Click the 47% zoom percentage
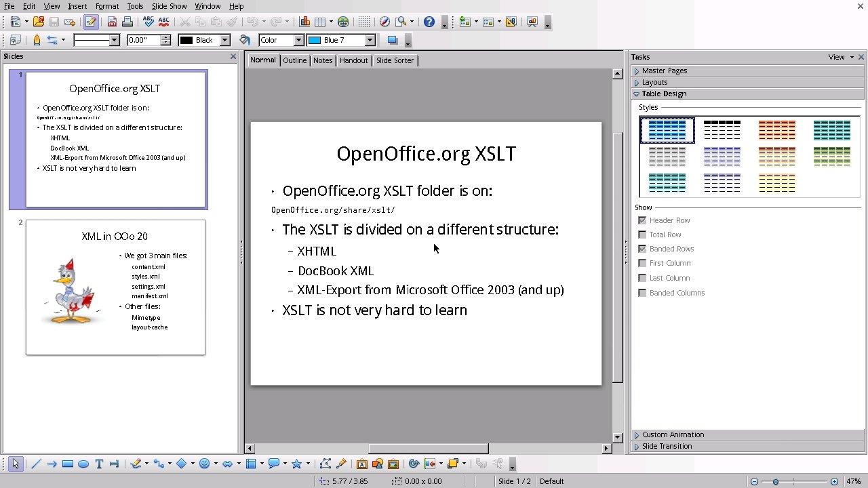Image resolution: width=868 pixels, height=488 pixels. (853, 481)
